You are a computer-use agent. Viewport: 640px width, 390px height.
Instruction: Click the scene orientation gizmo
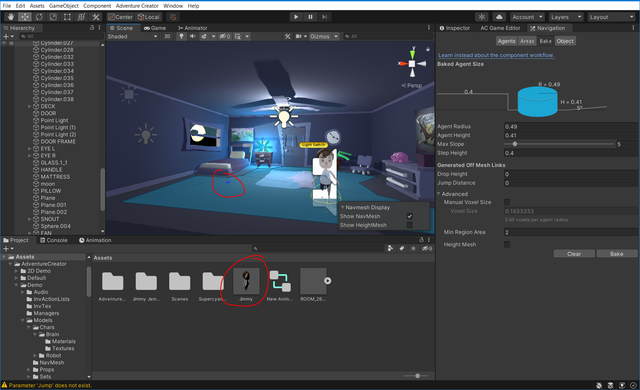pos(412,64)
